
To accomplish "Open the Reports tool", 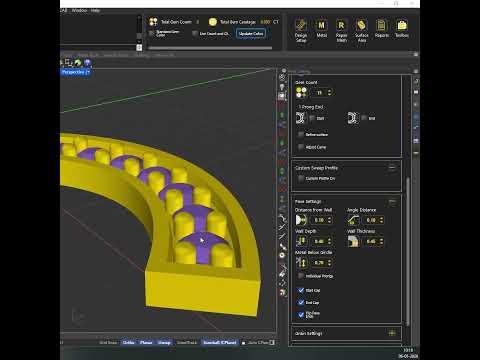I will (x=382, y=29).
